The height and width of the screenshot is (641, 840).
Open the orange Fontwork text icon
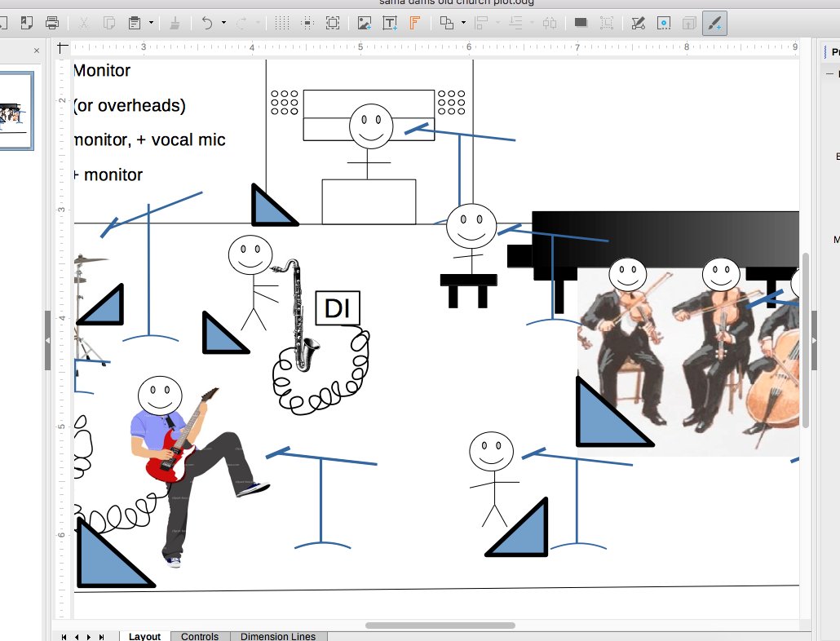point(414,23)
